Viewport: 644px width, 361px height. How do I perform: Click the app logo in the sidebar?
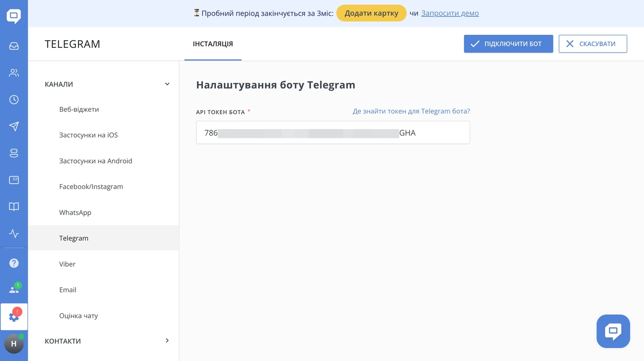14,16
